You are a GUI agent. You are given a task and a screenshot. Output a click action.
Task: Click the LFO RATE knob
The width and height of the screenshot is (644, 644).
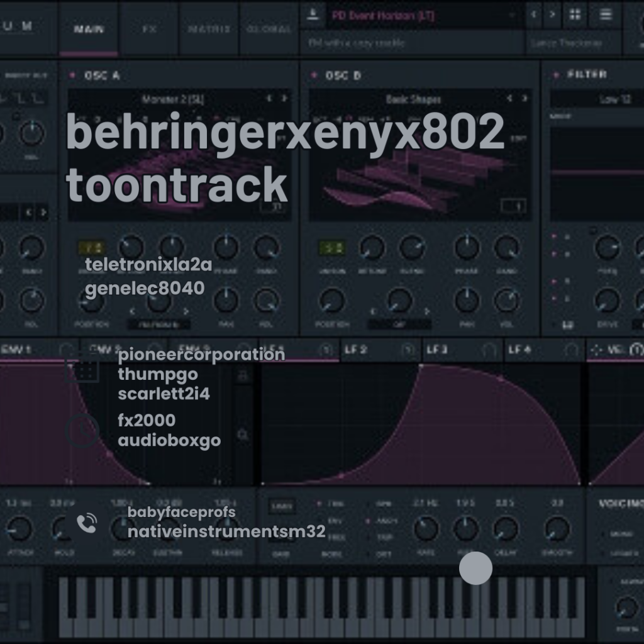(426, 529)
